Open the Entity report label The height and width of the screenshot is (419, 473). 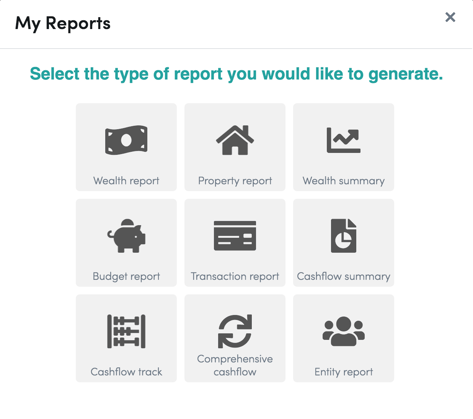tap(343, 372)
